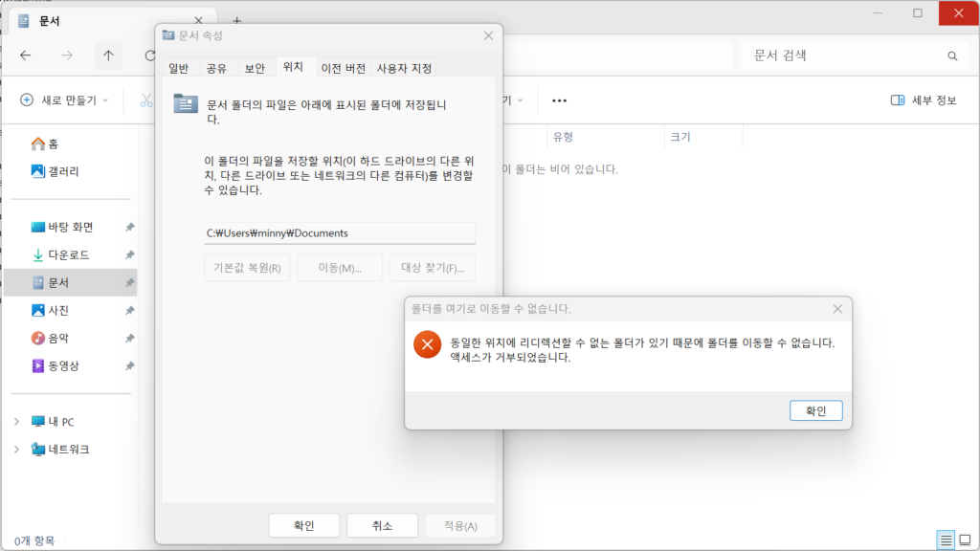980x551 pixels.
Task: Click the pin icon next to 사진
Action: [129, 311]
